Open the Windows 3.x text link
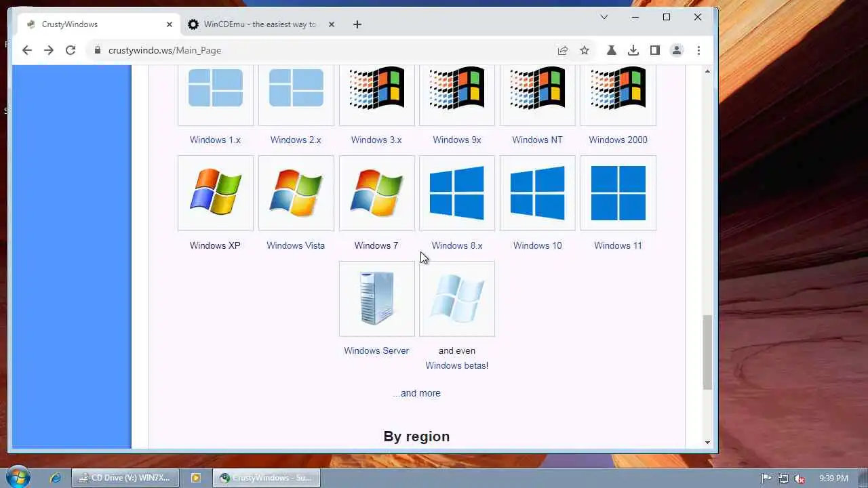 pos(376,140)
